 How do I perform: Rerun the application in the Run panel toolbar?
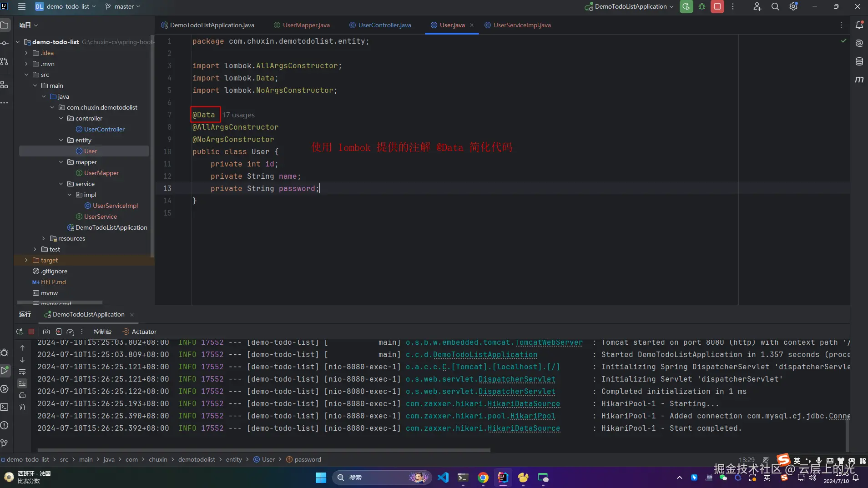tap(19, 332)
